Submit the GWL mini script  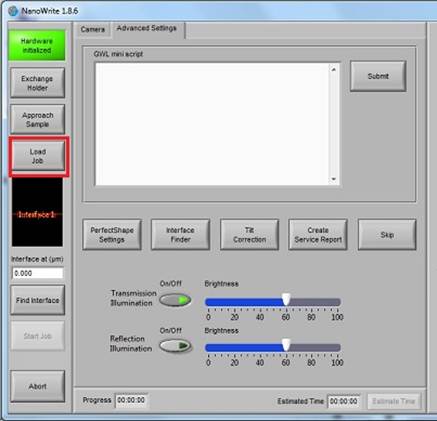click(x=378, y=76)
